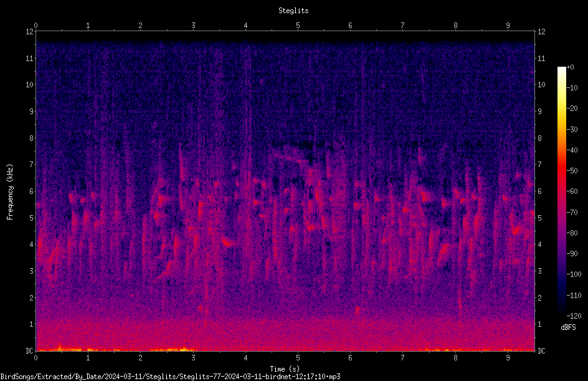Click the -50 red area of the color bar
This screenshot has width=588, height=381.
tap(561, 171)
